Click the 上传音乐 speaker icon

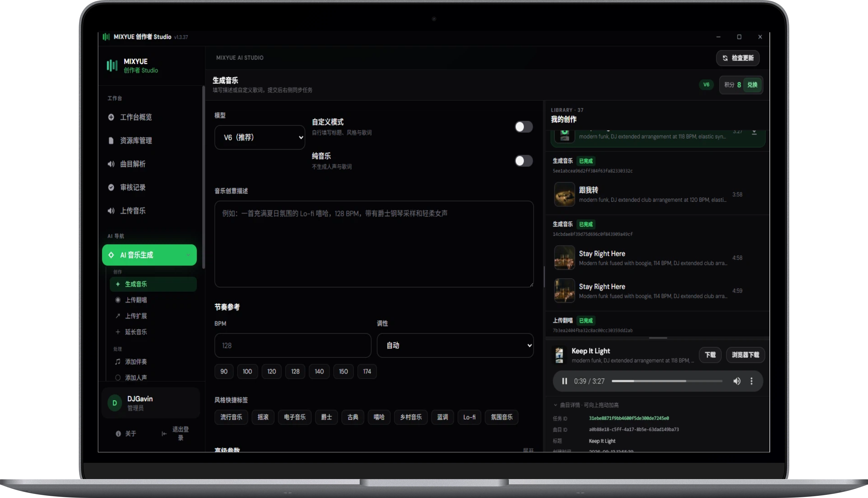(x=111, y=211)
